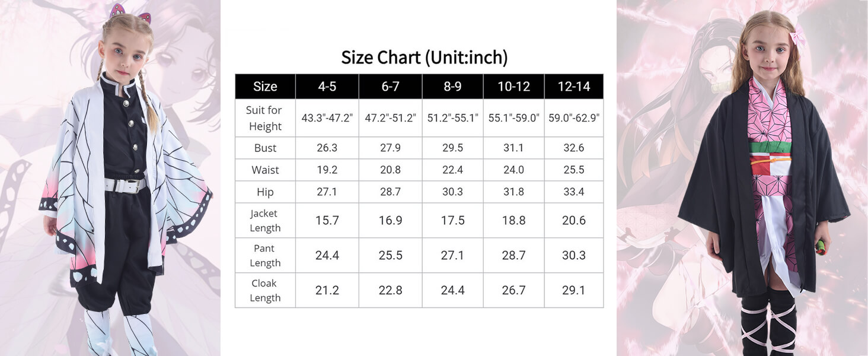Image resolution: width=868 pixels, height=356 pixels.
Task: Select the bust value 32.6 cell
Action: tap(574, 148)
